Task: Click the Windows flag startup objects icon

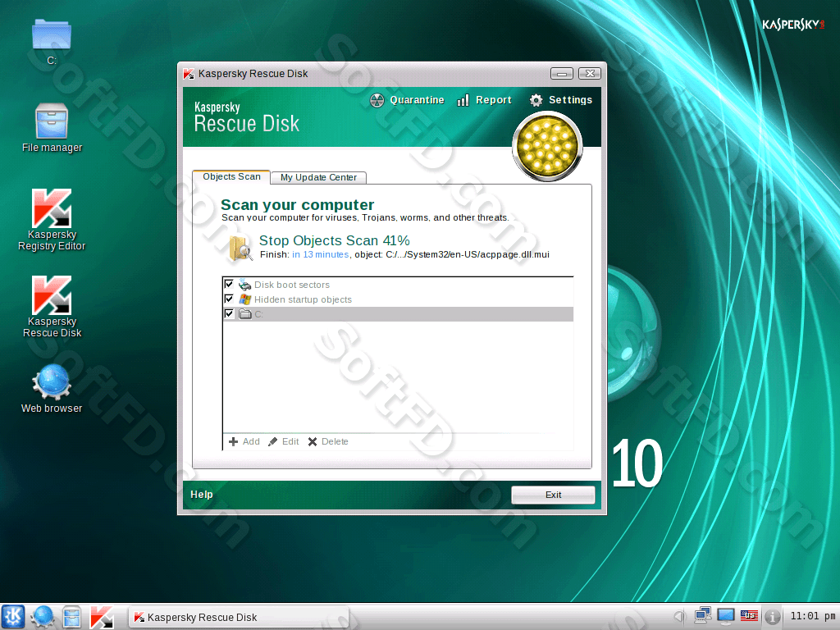Action: point(244,299)
